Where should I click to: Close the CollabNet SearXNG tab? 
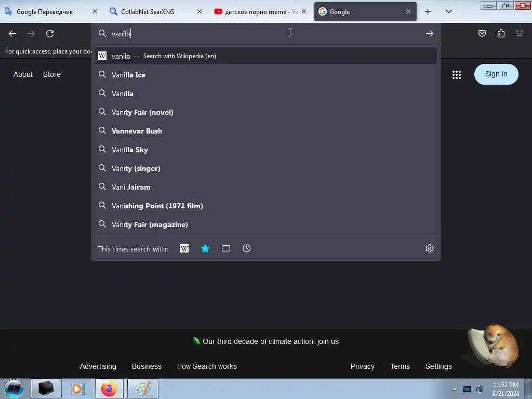click(199, 11)
